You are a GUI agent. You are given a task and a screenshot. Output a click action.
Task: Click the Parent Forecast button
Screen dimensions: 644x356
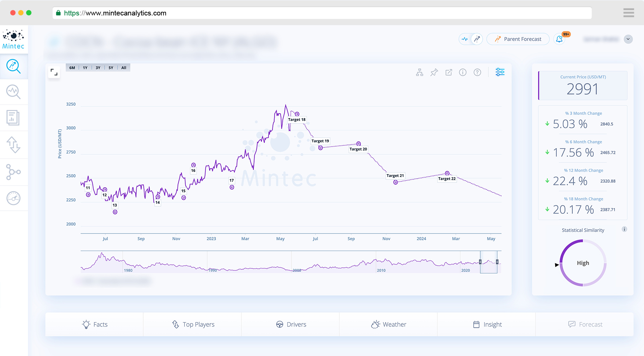[x=518, y=39]
